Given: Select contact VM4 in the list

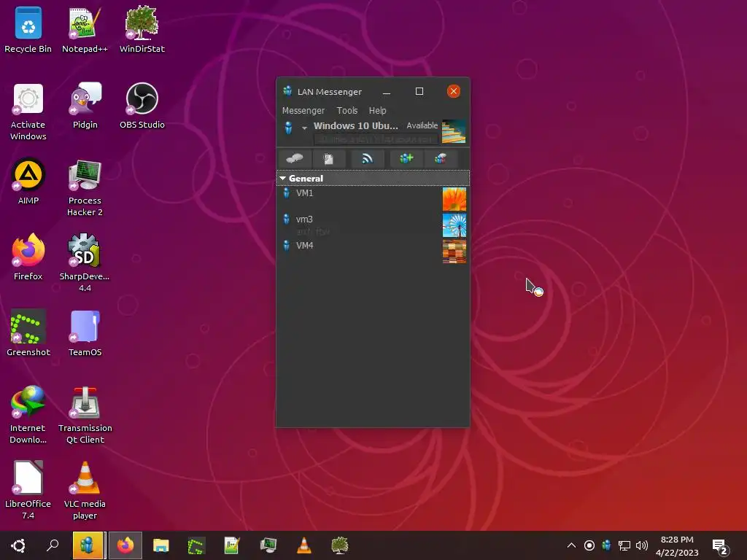Looking at the screenshot, I should pos(373,252).
